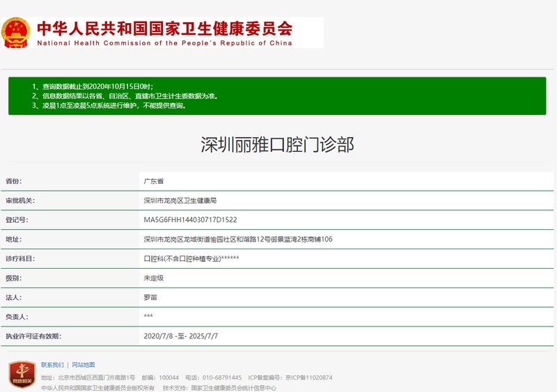Click the value 口腔科(不含口腔种植专业)
Screen dimensions: 557x392
pyautogui.click(x=191, y=258)
